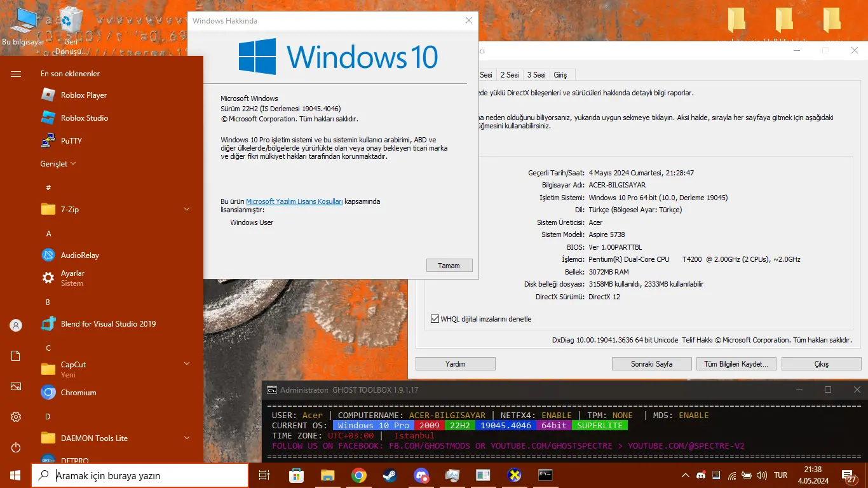Toggle WHQL dijital imzalarını denetle checkbox

pyautogui.click(x=435, y=319)
